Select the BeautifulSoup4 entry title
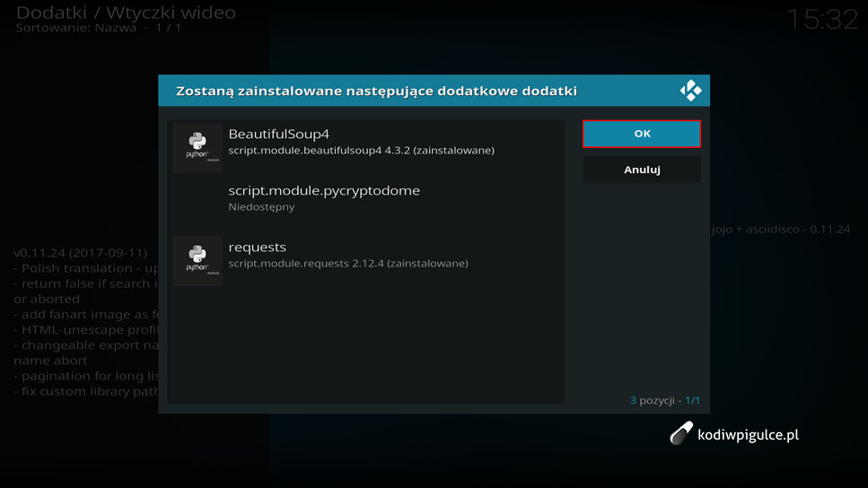The image size is (868, 488). pos(279,135)
